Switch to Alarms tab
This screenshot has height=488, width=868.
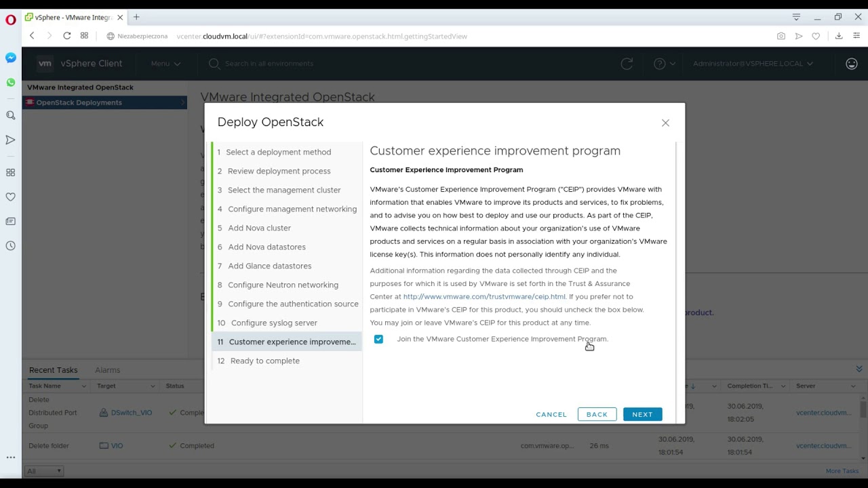click(107, 370)
